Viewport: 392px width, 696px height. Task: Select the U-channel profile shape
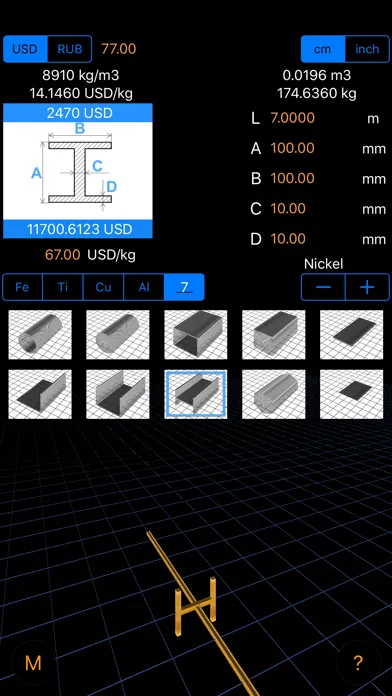118,394
